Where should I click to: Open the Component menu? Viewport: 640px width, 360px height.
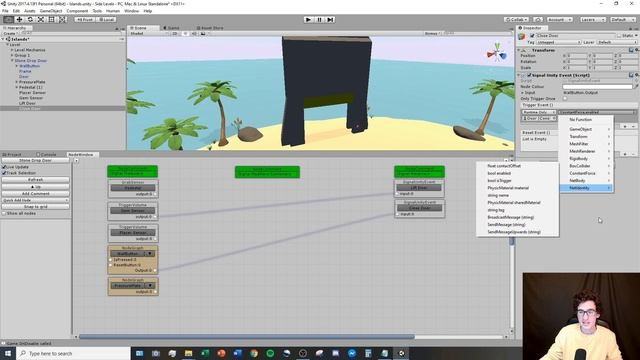click(77, 11)
